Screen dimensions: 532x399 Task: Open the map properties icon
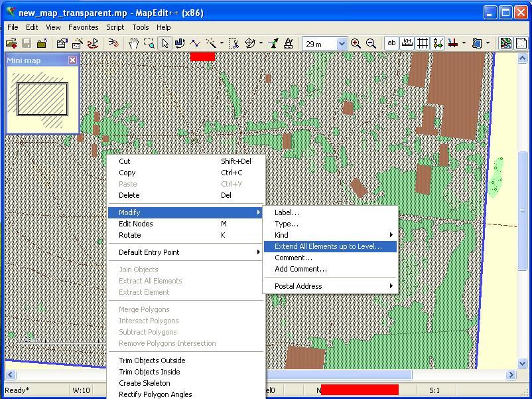62,44
